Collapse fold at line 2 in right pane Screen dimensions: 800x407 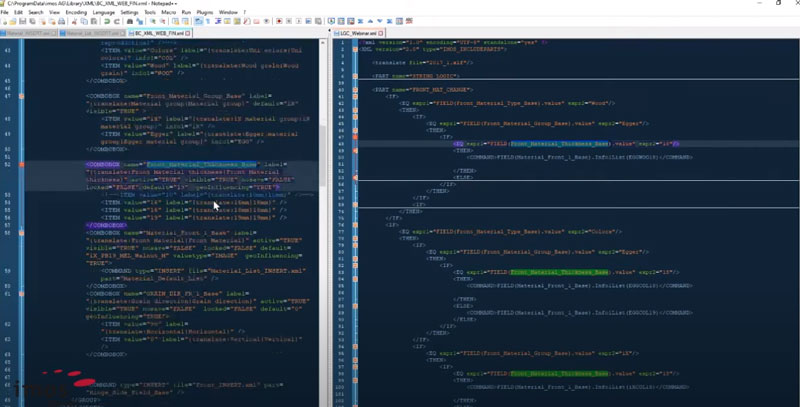pyautogui.click(x=355, y=49)
